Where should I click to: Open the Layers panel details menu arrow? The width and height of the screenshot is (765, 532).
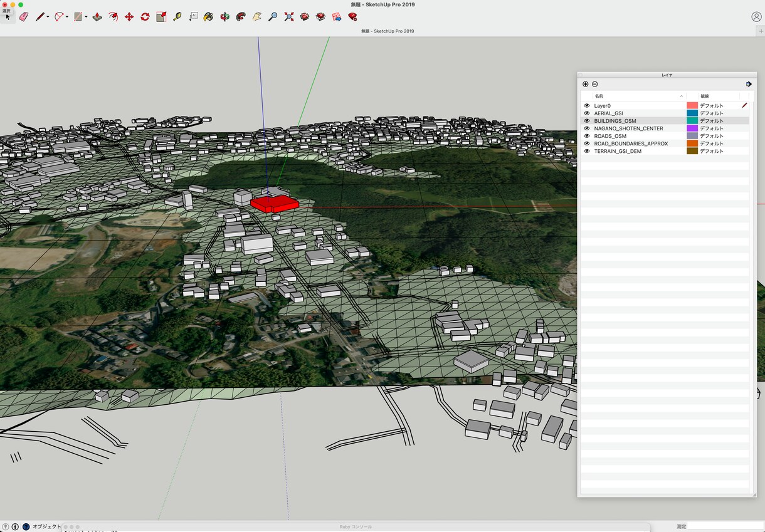point(749,84)
